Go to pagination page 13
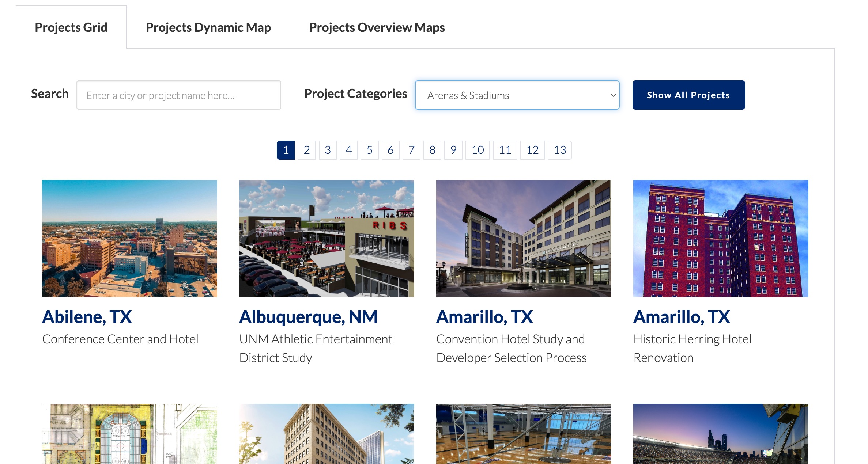This screenshot has width=868, height=464. (560, 150)
